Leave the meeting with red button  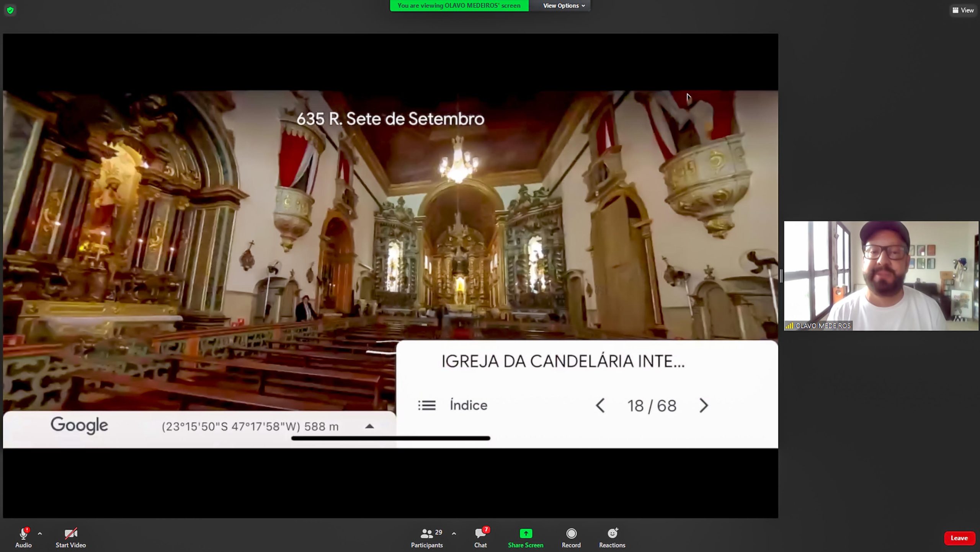959,538
